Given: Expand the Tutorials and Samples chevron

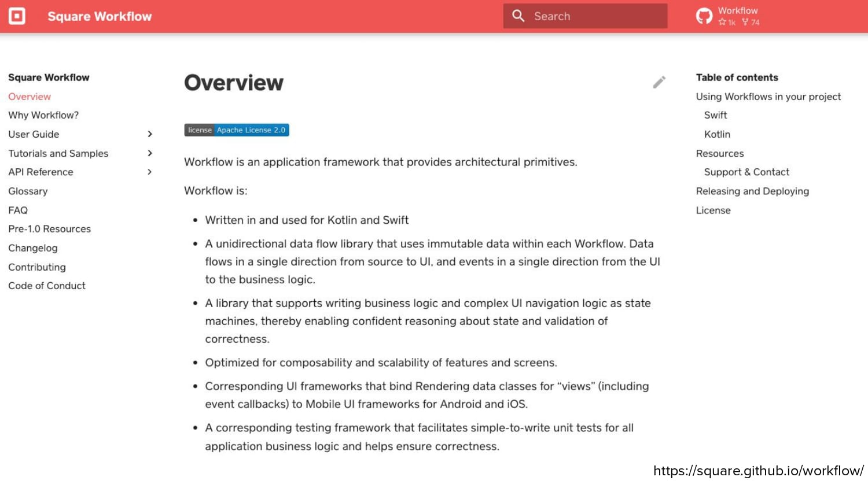Looking at the screenshot, I should point(150,153).
